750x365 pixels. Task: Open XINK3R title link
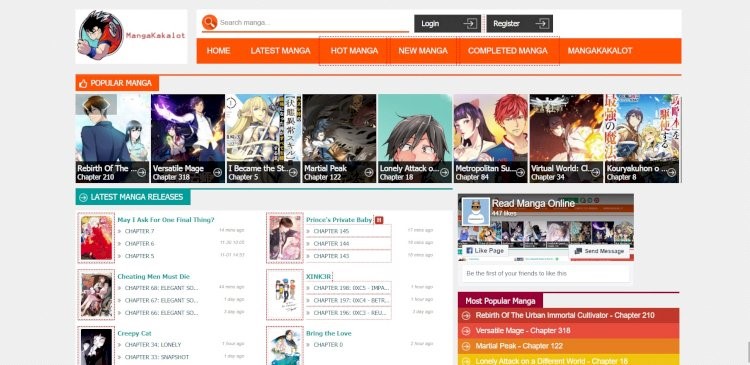[x=319, y=277]
